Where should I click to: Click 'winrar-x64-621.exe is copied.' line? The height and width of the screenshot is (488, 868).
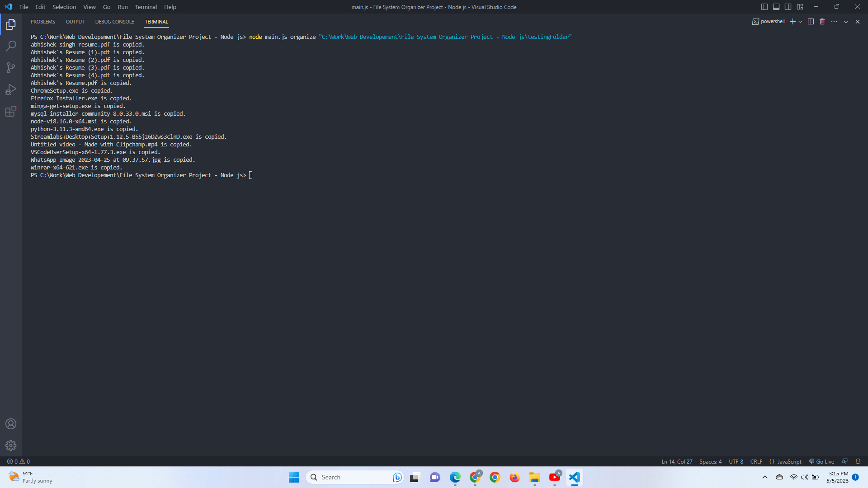[x=76, y=168]
